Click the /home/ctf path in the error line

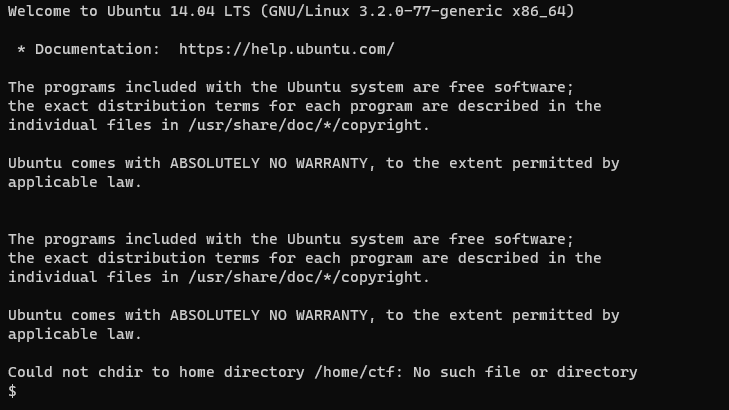[x=354, y=372]
